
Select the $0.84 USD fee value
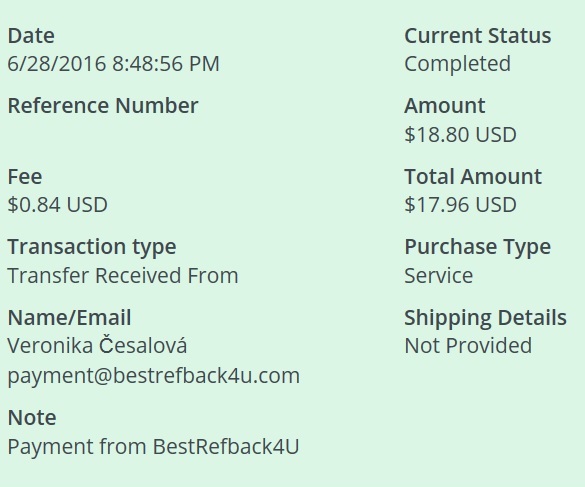[58, 205]
